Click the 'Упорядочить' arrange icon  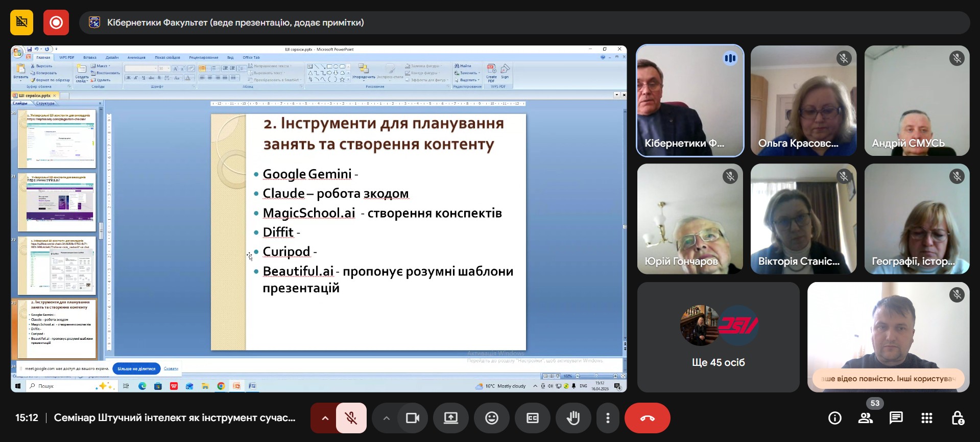(364, 71)
